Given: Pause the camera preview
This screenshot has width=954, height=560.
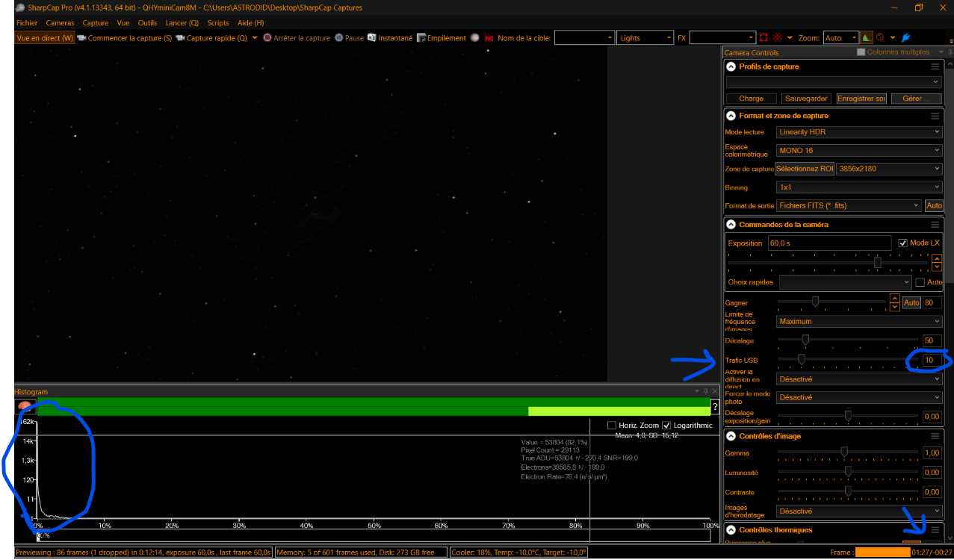Looking at the screenshot, I should click(x=349, y=38).
